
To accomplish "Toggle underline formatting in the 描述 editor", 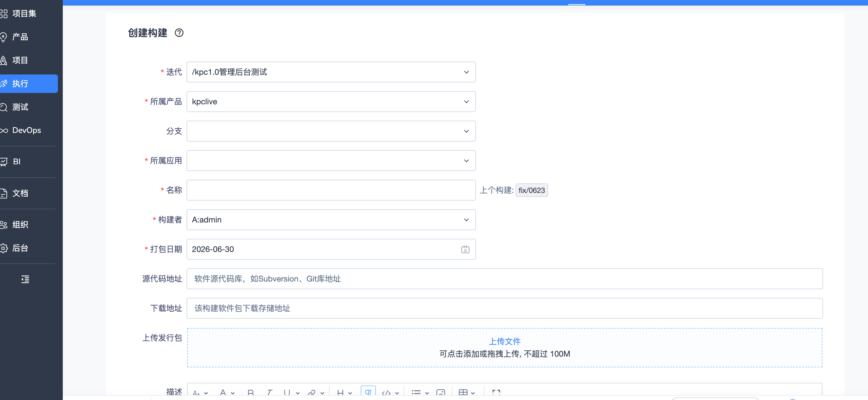I will [287, 393].
